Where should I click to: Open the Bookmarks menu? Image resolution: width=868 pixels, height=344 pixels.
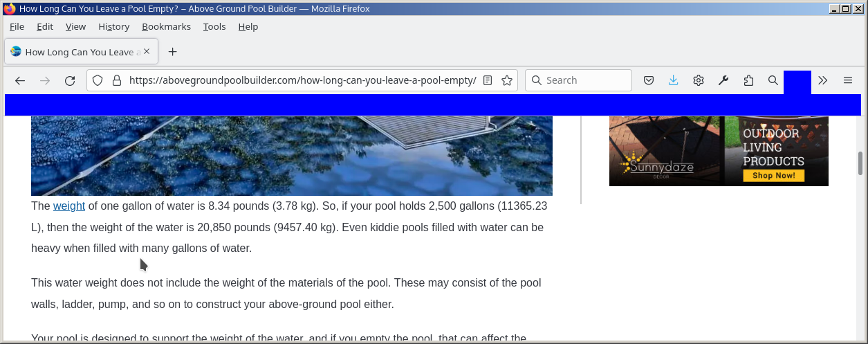[x=166, y=26]
